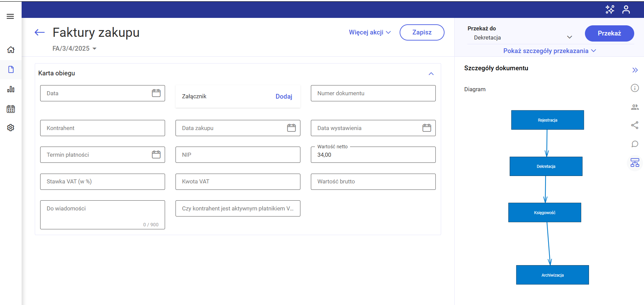Focus the Wartość brutto field

pyautogui.click(x=373, y=182)
